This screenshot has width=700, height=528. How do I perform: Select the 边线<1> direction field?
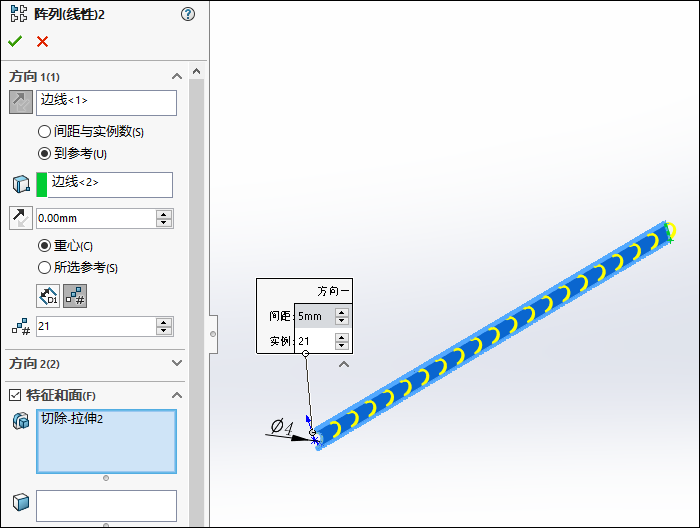(x=106, y=103)
